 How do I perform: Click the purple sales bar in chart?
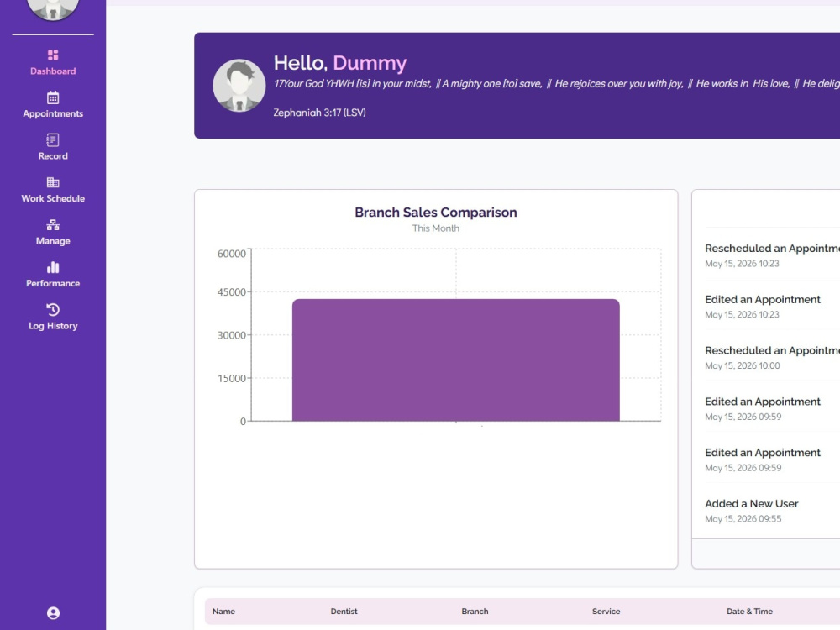[x=456, y=360]
